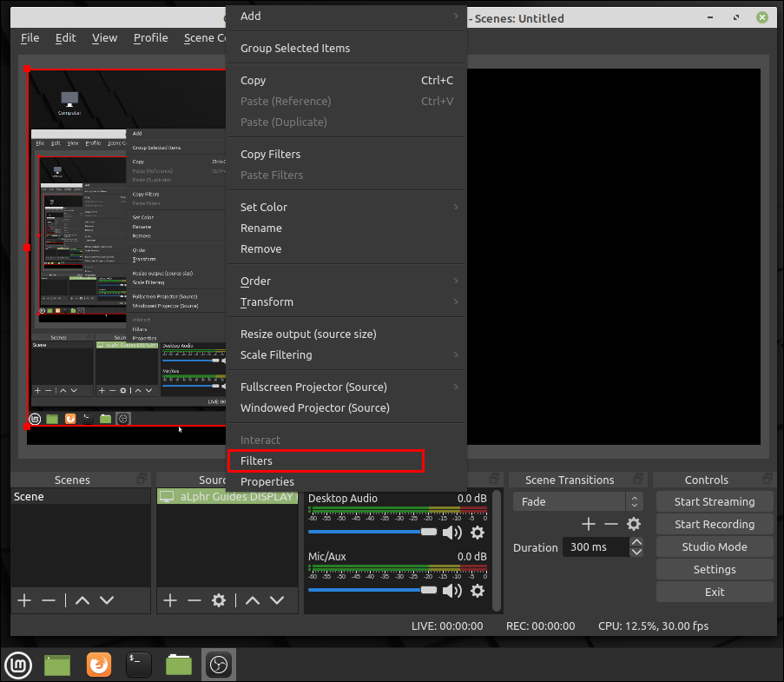Screen dimensions: 784x682
Task: Open Desktop Audio gear settings
Action: [x=477, y=533]
